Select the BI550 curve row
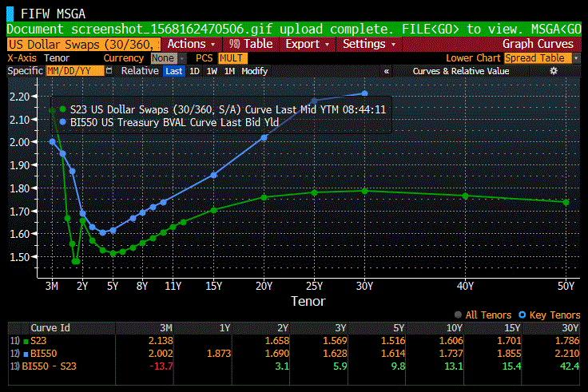This screenshot has width=588, height=392. pyautogui.click(x=294, y=354)
